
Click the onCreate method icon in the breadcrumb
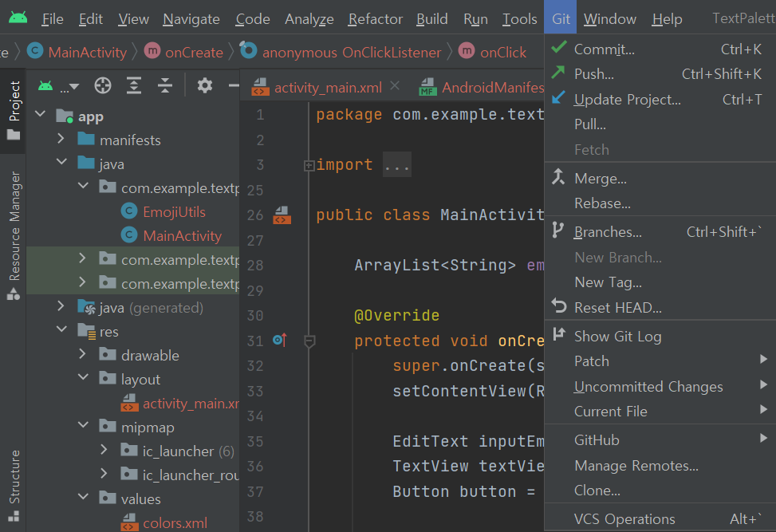click(x=152, y=51)
